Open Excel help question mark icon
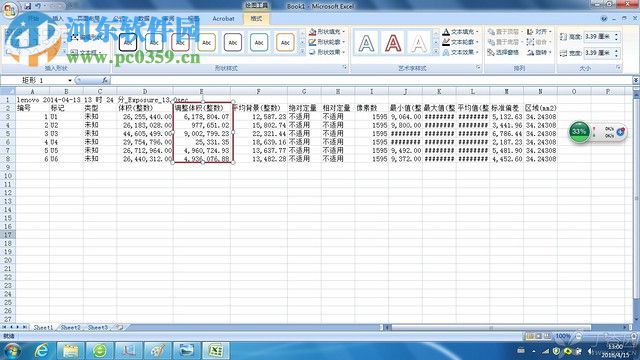The width and height of the screenshot is (640, 360). [x=604, y=19]
